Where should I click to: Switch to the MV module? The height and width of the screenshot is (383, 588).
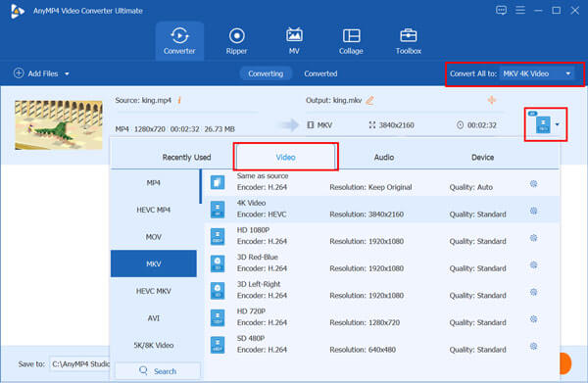[294, 41]
